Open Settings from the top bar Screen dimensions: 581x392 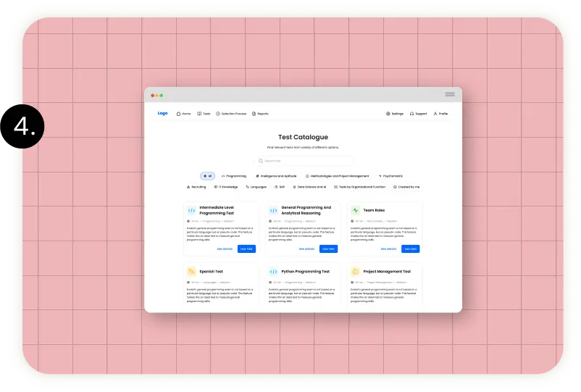(x=395, y=114)
